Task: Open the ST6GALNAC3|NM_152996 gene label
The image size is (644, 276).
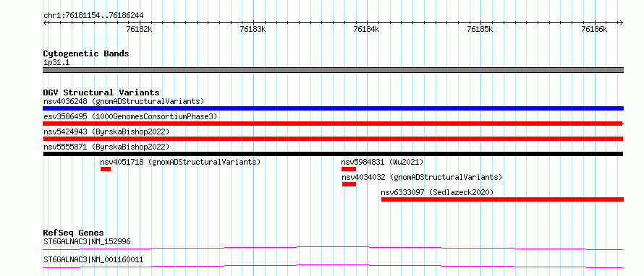Action: pos(87,241)
